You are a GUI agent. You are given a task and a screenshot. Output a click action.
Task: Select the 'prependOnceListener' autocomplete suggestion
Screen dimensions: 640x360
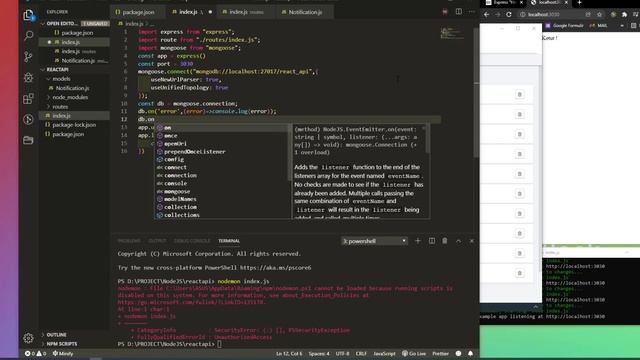(222, 151)
